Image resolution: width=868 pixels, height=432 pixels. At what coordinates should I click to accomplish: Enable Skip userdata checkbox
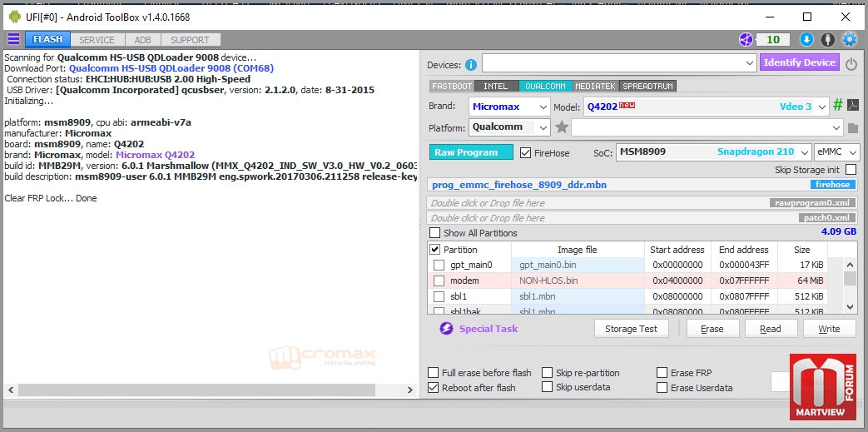[547, 386]
